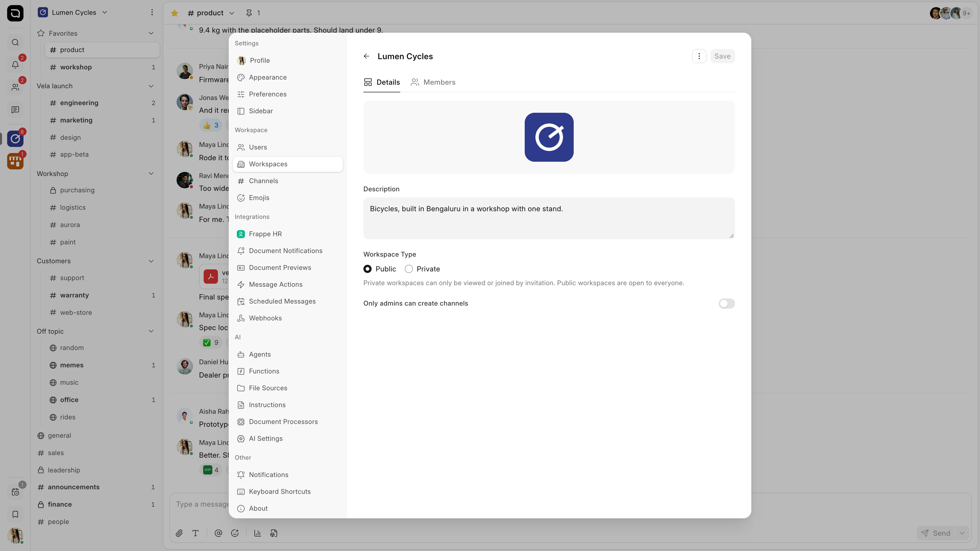Open the engineering channel
980x551 pixels.
(102, 103)
